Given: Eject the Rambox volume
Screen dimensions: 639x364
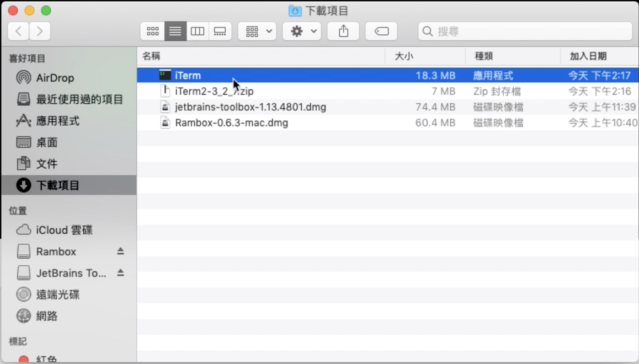Looking at the screenshot, I should (x=120, y=251).
